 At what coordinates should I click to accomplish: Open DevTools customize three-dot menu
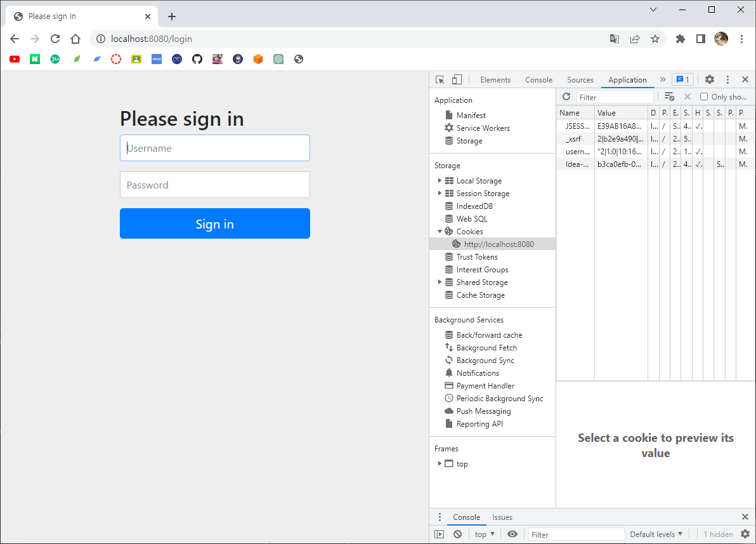click(727, 79)
